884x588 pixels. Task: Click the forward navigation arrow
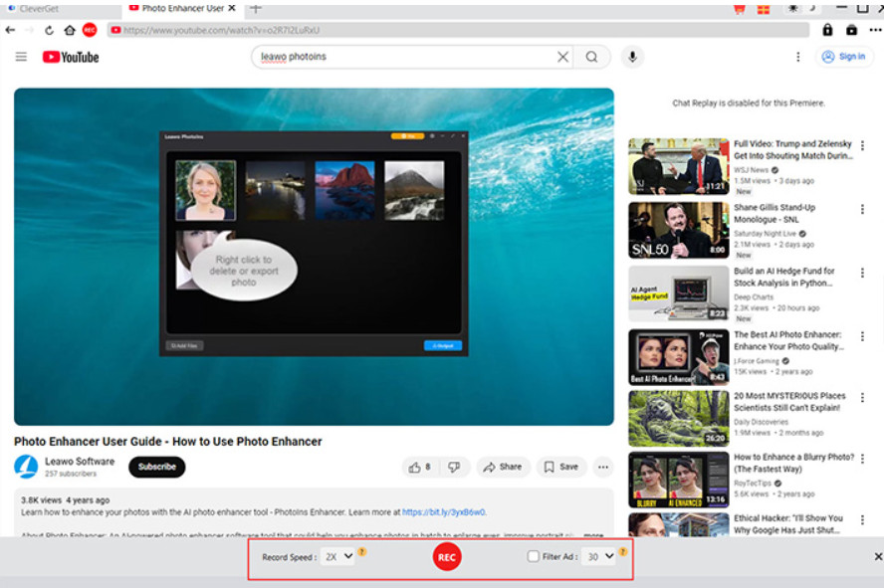coord(29,30)
